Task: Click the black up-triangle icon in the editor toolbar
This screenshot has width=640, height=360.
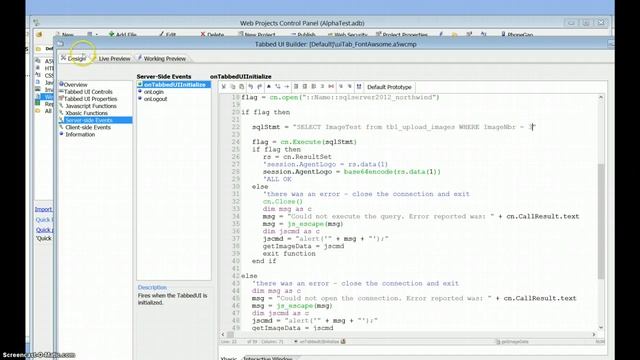Action: click(269, 87)
